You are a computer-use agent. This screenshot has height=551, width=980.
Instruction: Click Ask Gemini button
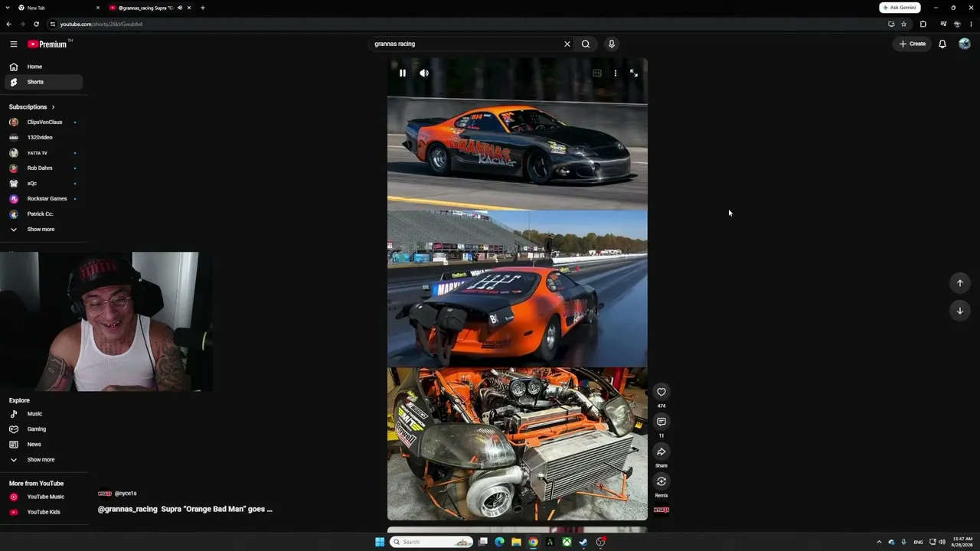tap(900, 8)
